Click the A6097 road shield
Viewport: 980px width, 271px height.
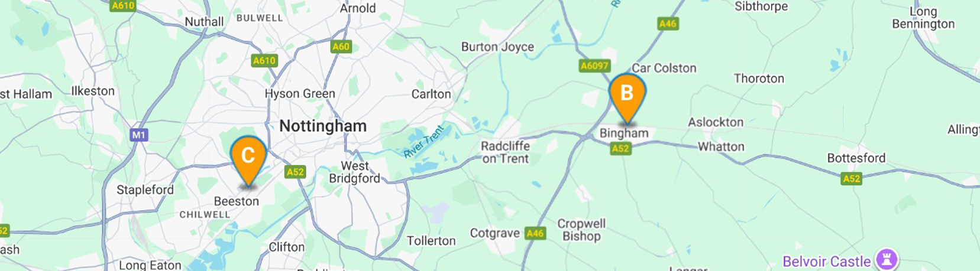point(594,66)
